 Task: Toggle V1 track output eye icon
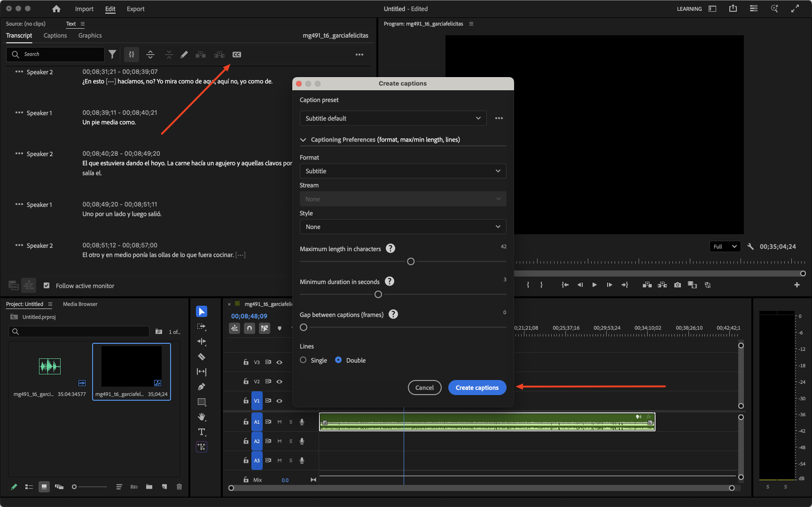[x=280, y=401]
